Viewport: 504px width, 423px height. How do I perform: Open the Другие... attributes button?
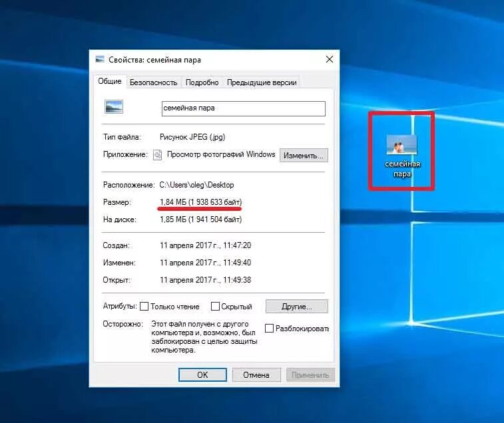pos(297,307)
